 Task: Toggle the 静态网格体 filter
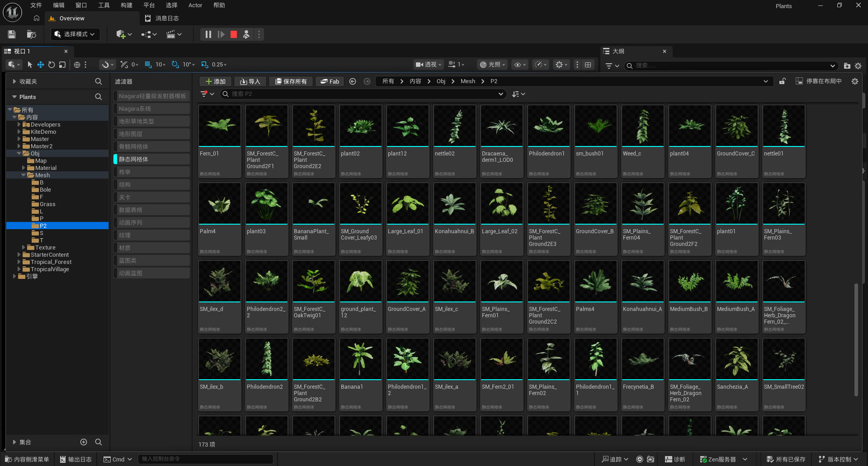pyautogui.click(x=151, y=159)
